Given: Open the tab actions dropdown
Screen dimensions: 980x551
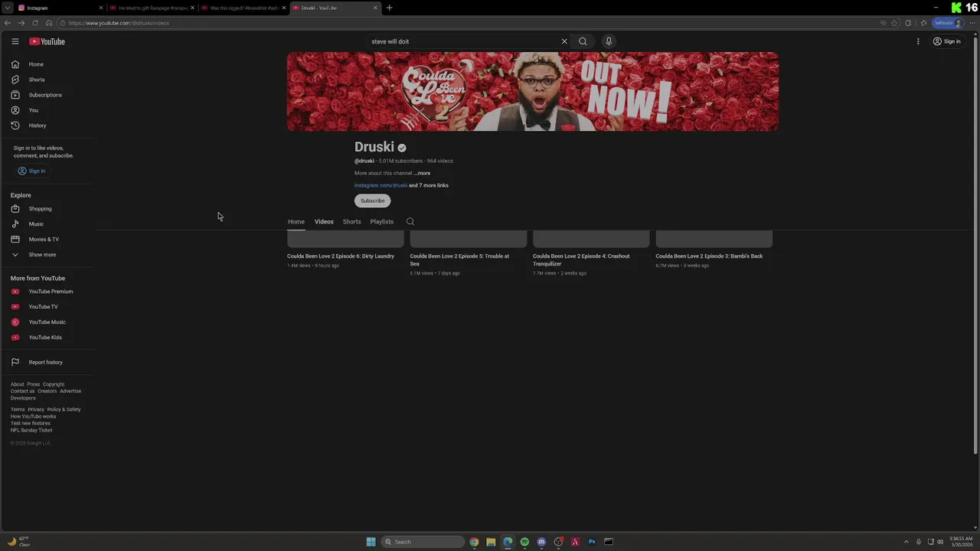Looking at the screenshot, I should [8, 8].
